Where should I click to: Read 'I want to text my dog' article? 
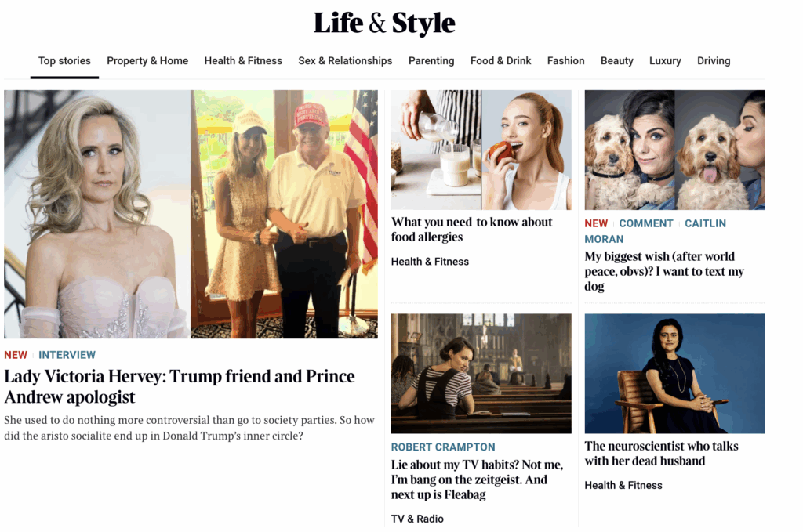(x=664, y=271)
